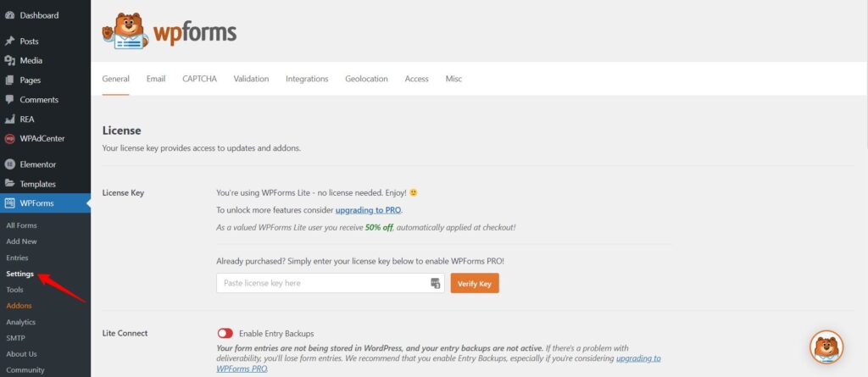Follow the upgrading to PRO link under License Key

click(369, 210)
